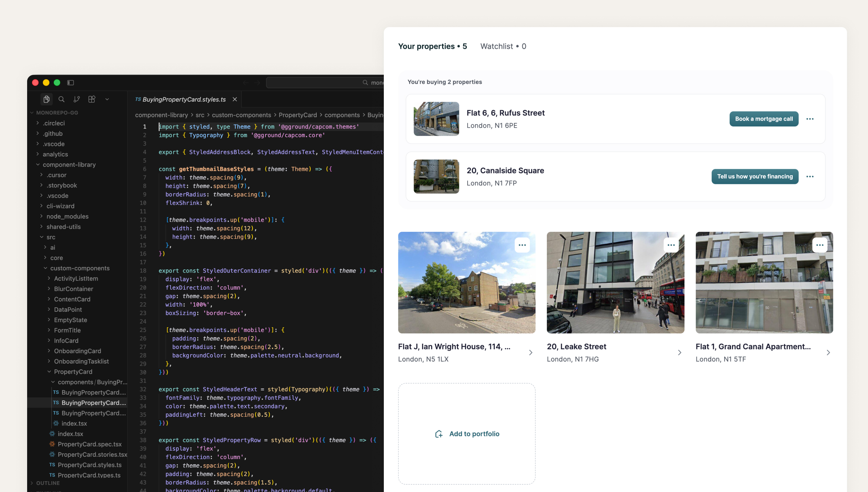Click the Rufus Street property thumbnail
This screenshot has height=492, width=868.
point(436,119)
